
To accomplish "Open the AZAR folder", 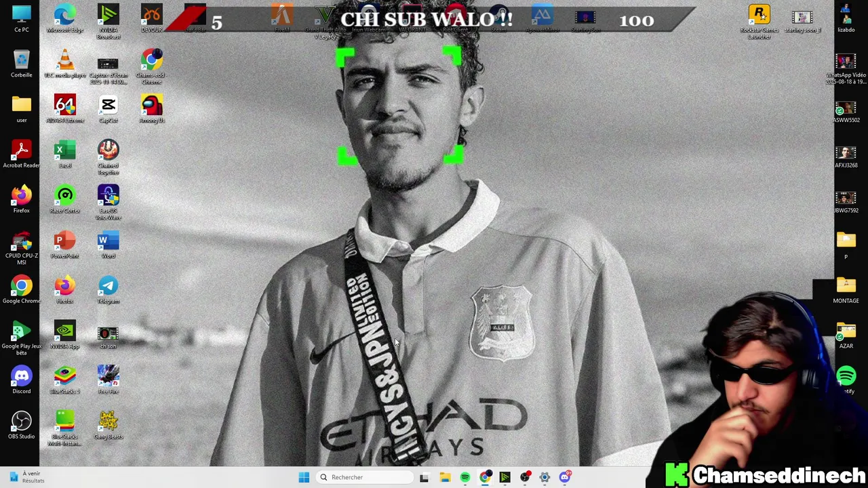I will (x=846, y=335).
